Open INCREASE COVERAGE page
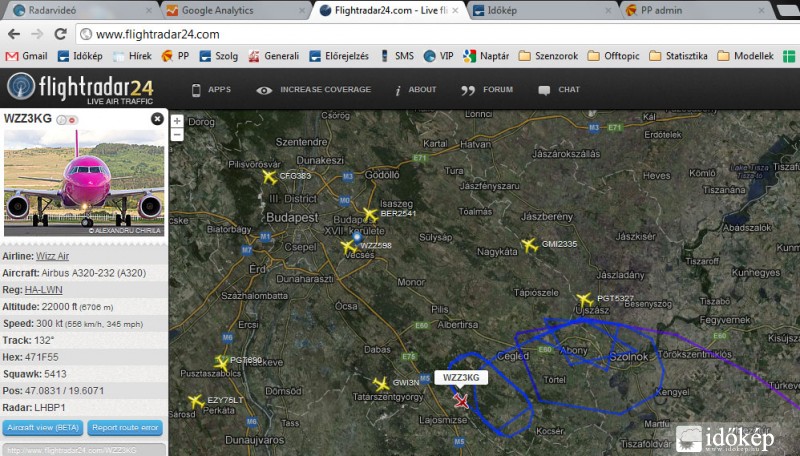800x456 pixels. (x=313, y=90)
